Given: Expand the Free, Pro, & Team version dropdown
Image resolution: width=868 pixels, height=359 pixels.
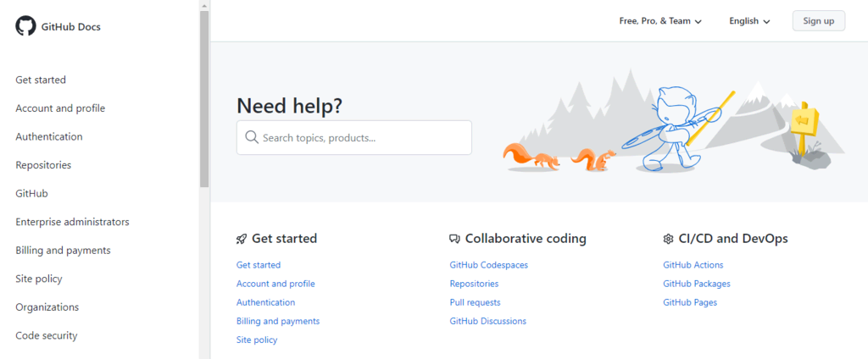Looking at the screenshot, I should coord(660,21).
